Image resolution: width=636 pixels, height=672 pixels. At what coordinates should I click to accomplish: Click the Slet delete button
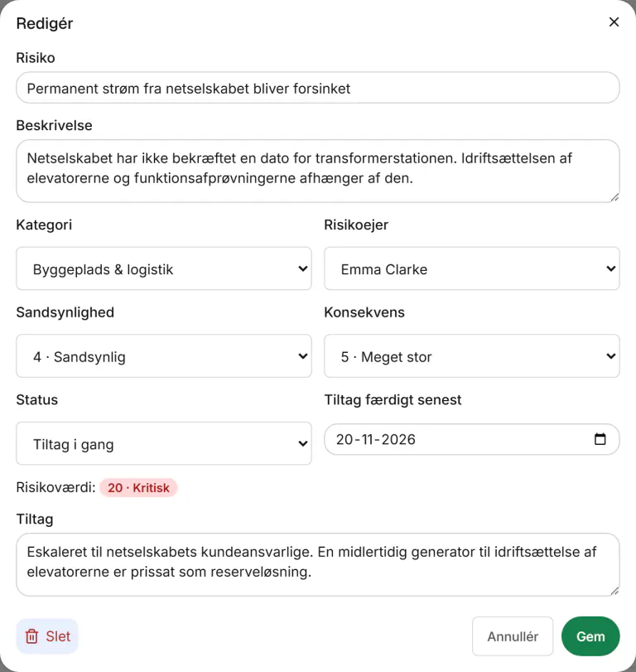pyautogui.click(x=47, y=636)
